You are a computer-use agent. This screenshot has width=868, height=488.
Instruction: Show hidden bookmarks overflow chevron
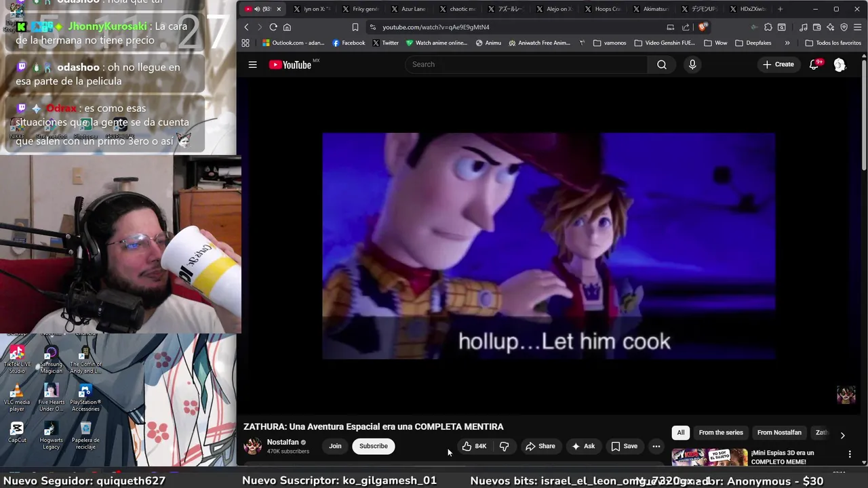pos(787,43)
